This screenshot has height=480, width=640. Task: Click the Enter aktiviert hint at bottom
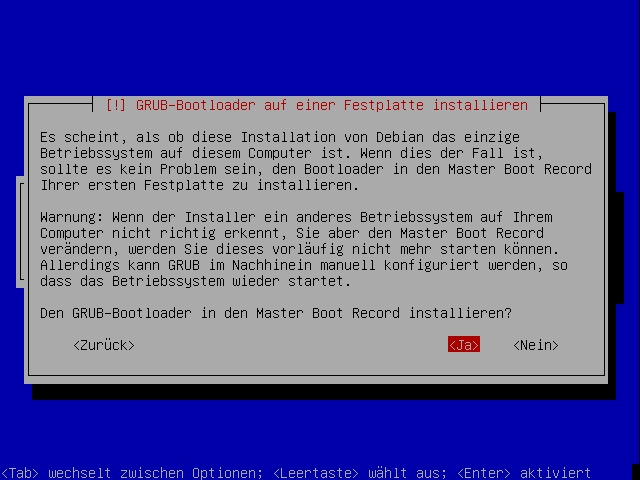coord(524,473)
